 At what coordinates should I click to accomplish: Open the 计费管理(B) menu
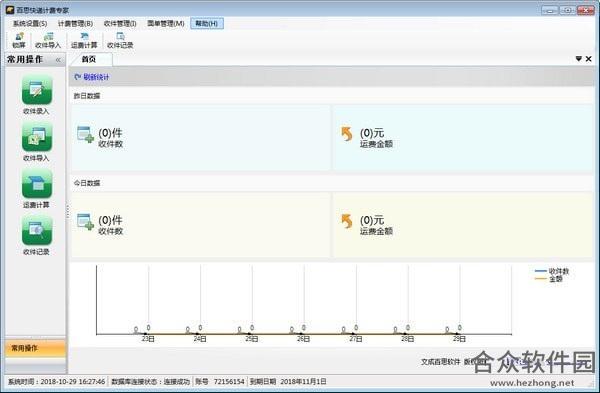(75, 23)
